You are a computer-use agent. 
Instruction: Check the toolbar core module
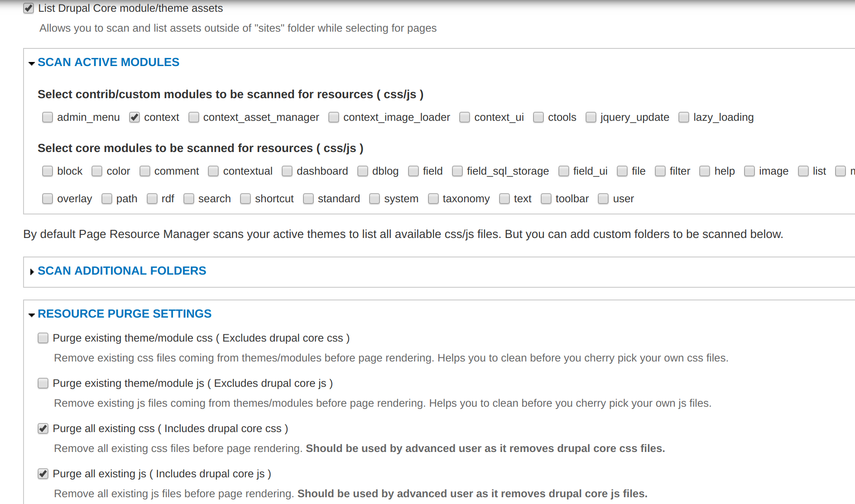coord(546,199)
